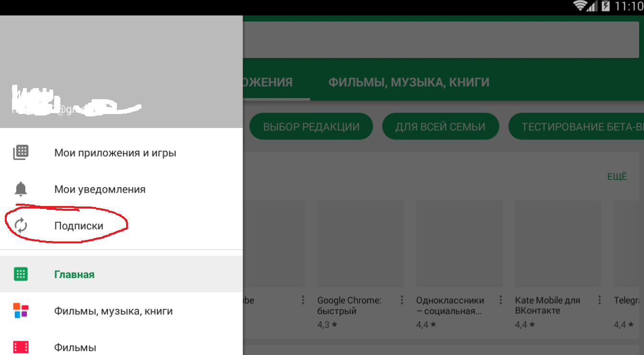The height and width of the screenshot is (355, 644).
Task: Open the Одноклассники card overflow menu
Action: tap(501, 300)
